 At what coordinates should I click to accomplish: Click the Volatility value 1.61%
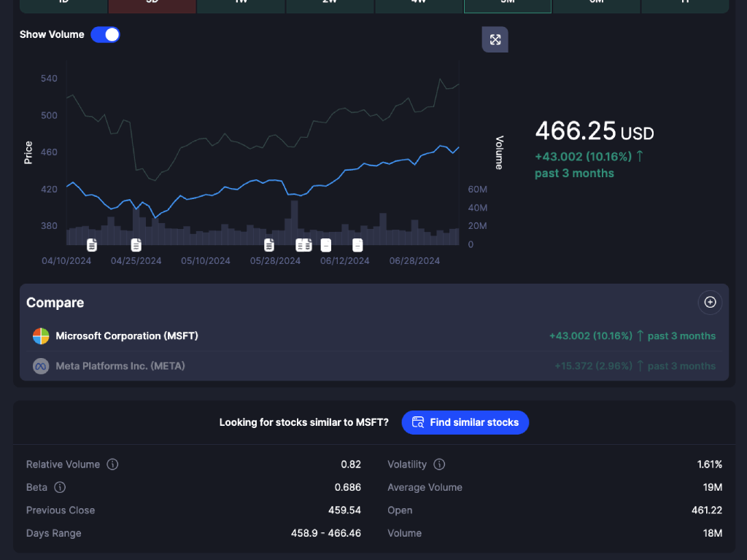(709, 464)
